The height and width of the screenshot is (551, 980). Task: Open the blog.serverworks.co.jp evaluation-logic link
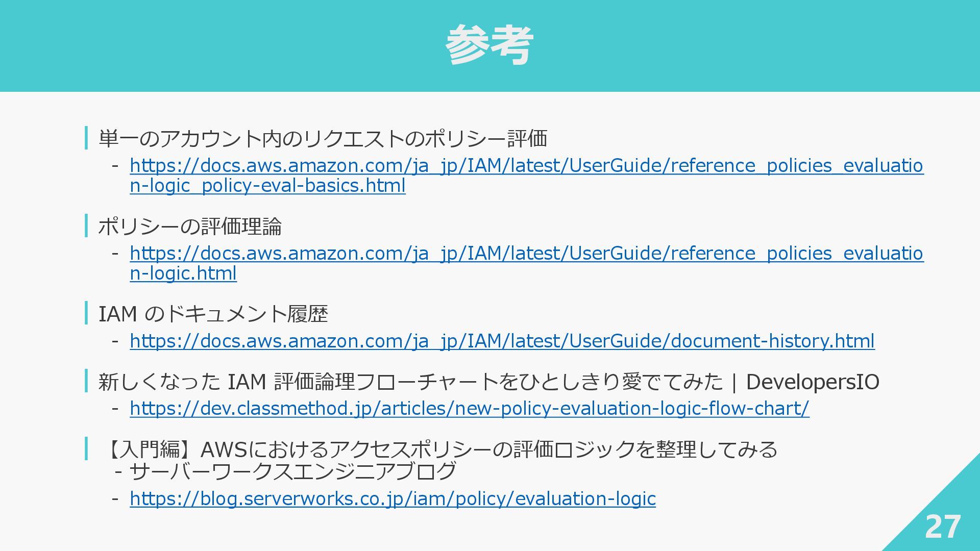pos(393,498)
